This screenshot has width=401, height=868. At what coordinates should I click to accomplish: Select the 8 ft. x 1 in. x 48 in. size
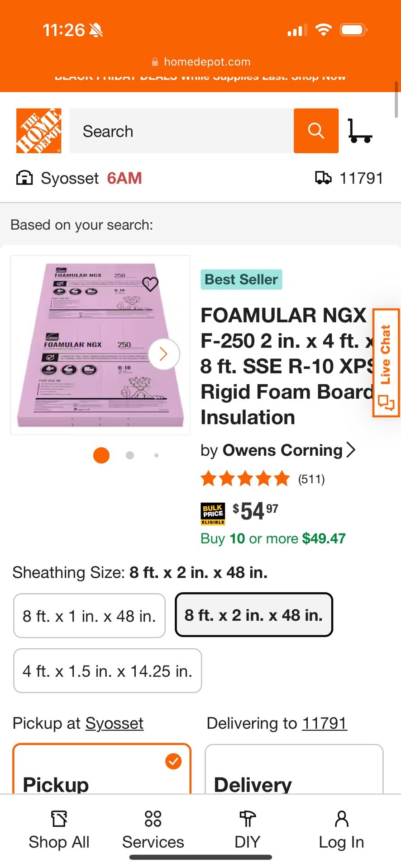coord(89,616)
